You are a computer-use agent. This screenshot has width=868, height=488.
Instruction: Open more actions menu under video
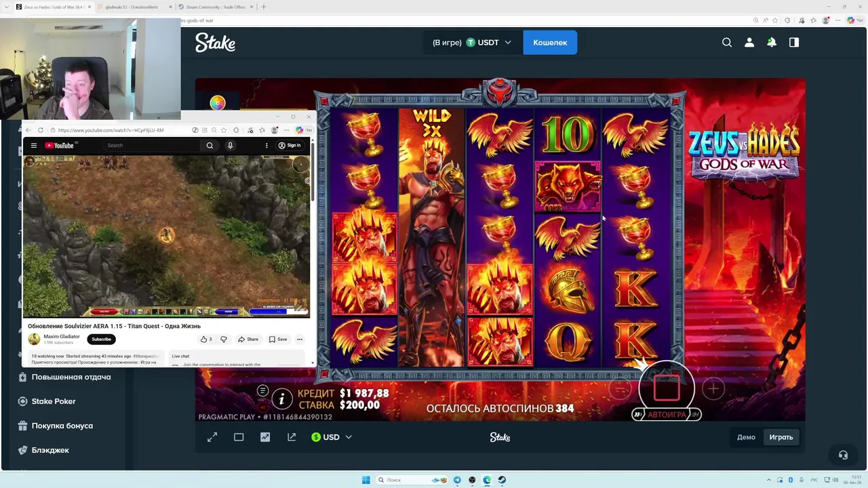click(300, 339)
